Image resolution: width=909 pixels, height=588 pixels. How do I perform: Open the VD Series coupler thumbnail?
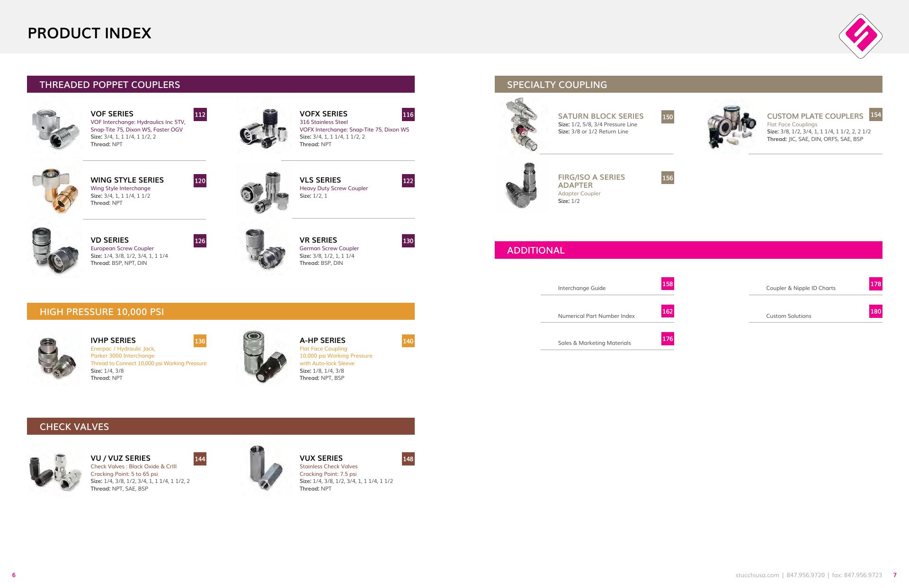(55, 251)
